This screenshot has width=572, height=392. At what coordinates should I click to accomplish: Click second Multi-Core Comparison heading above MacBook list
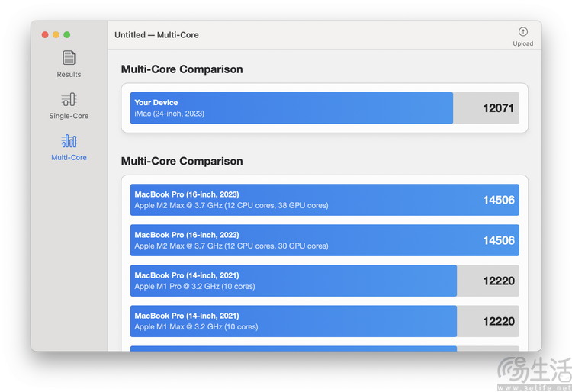[182, 161]
